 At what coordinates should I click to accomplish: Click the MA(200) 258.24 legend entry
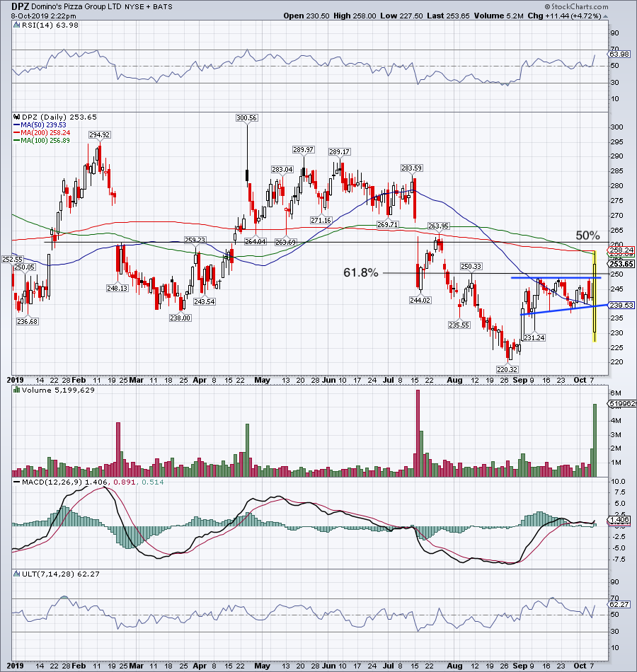42,133
